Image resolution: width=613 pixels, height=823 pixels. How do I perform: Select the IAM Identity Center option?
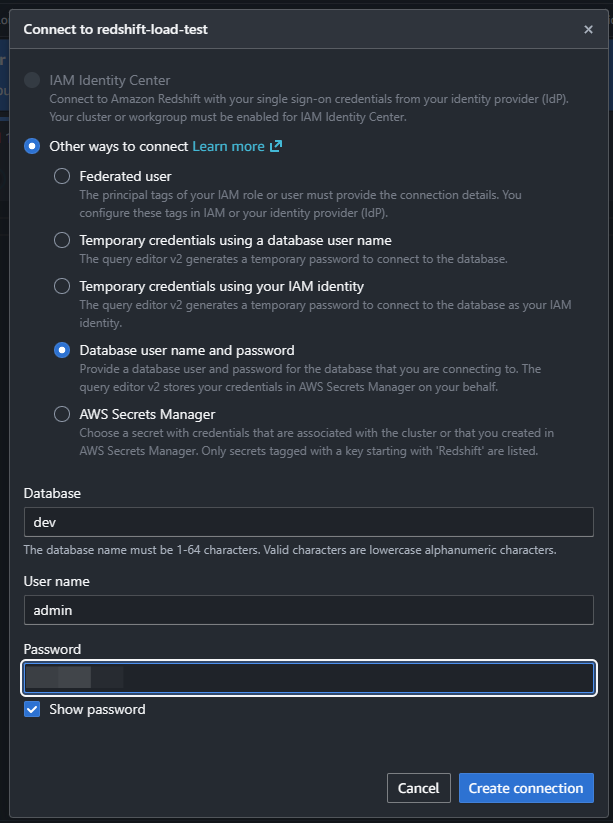pos(33,80)
